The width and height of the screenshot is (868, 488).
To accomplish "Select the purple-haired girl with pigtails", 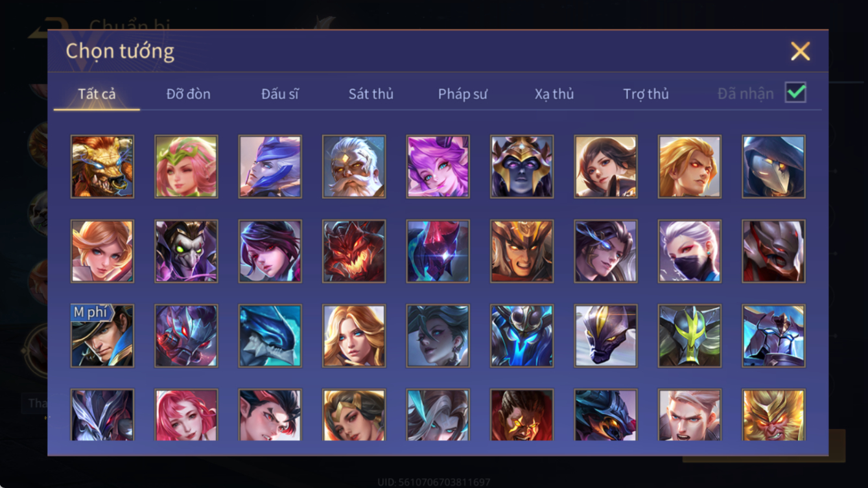I will point(438,167).
